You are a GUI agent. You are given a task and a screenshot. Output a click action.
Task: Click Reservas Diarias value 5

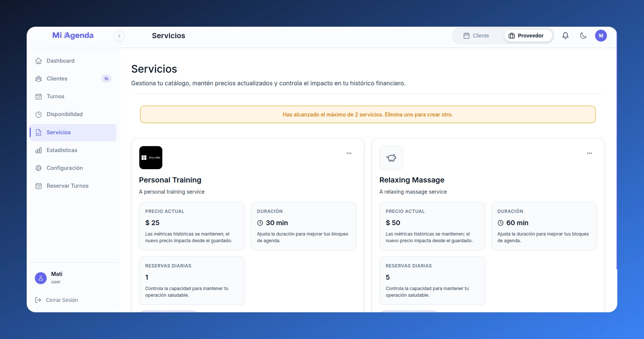tap(388, 277)
